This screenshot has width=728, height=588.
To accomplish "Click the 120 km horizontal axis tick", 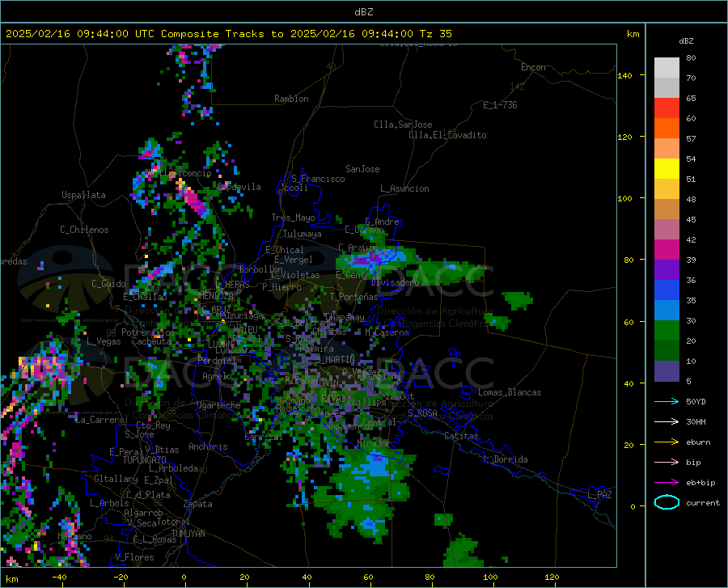I will [x=552, y=577].
